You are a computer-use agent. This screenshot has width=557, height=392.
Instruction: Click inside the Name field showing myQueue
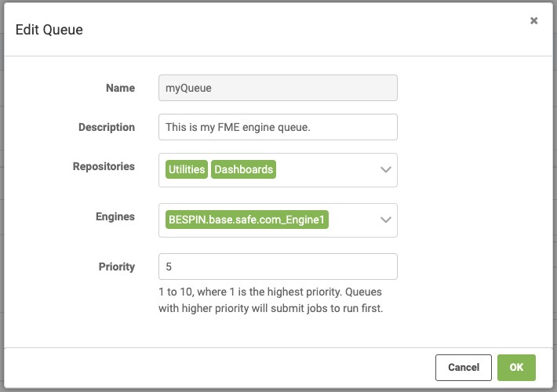(x=278, y=88)
